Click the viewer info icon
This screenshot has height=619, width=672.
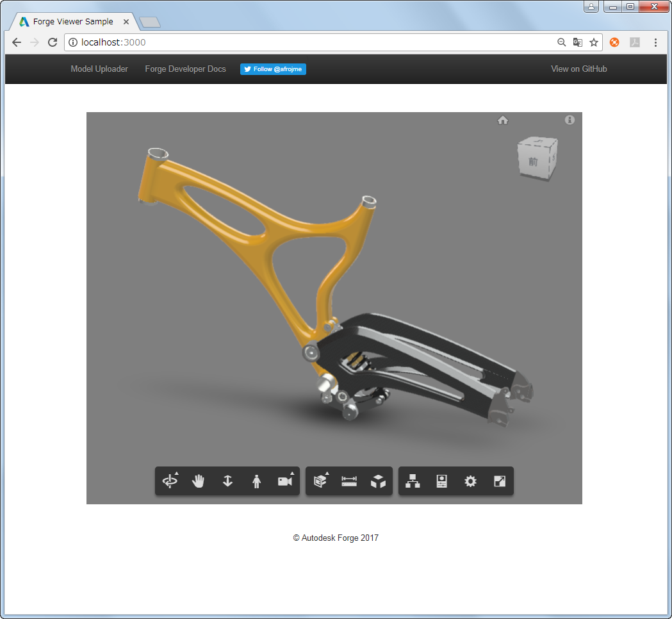coord(570,120)
